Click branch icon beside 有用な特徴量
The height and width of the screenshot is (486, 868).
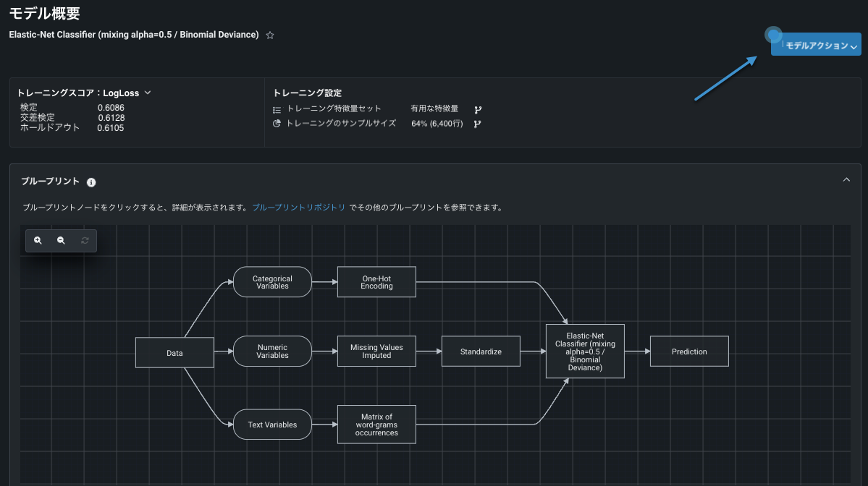click(478, 109)
